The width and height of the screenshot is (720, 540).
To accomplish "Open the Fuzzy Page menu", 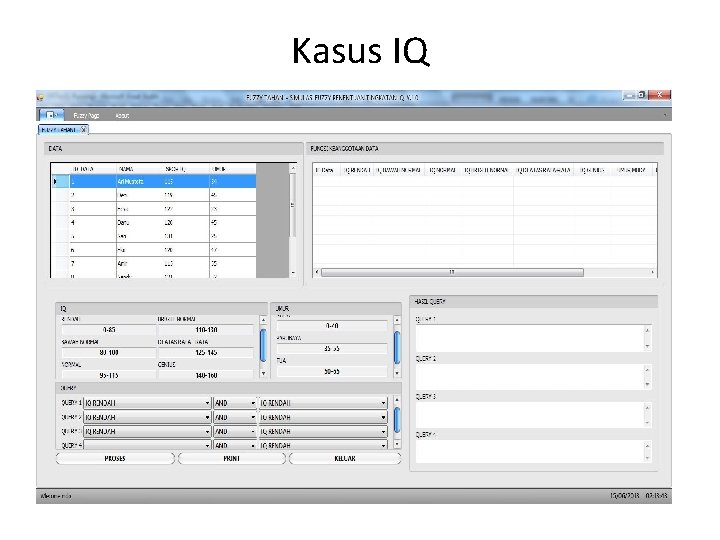I will (86, 115).
